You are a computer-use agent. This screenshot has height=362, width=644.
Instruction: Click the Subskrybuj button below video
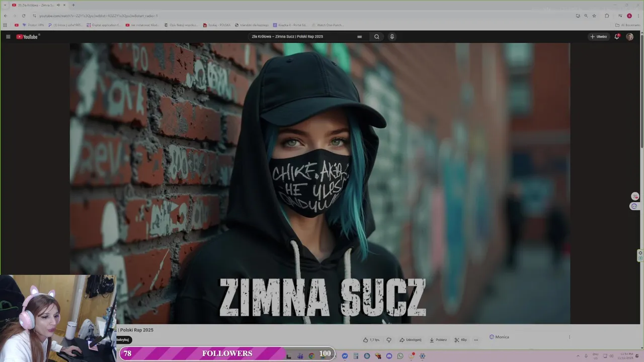coord(123,340)
